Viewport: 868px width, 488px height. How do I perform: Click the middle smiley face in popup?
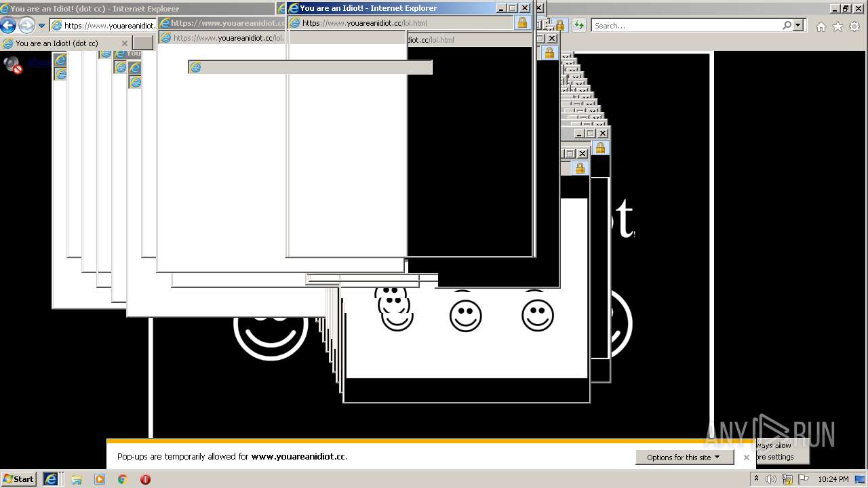[466, 315]
